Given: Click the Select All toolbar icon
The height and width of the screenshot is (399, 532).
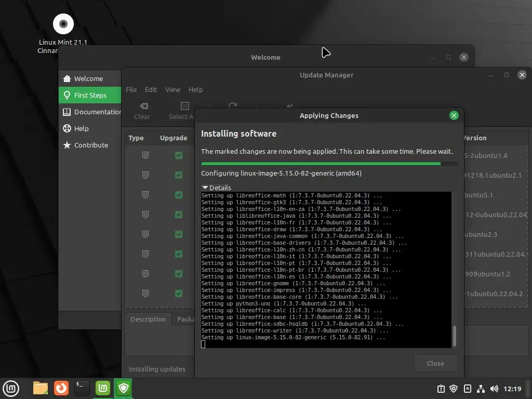Looking at the screenshot, I should [x=185, y=106].
